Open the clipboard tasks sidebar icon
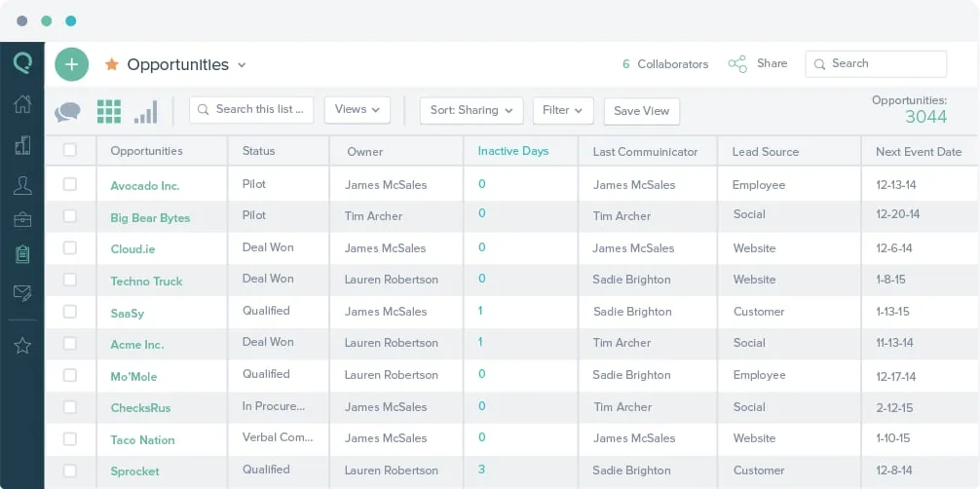Screen dimensions: 980x489 22,254
